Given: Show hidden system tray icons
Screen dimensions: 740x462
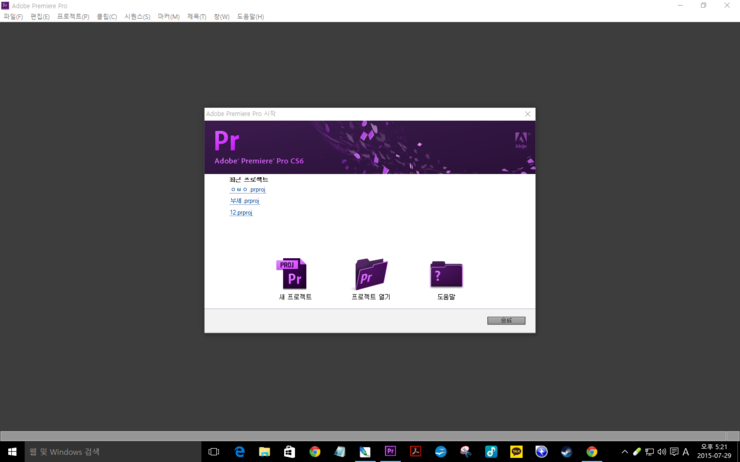Looking at the screenshot, I should (x=625, y=452).
